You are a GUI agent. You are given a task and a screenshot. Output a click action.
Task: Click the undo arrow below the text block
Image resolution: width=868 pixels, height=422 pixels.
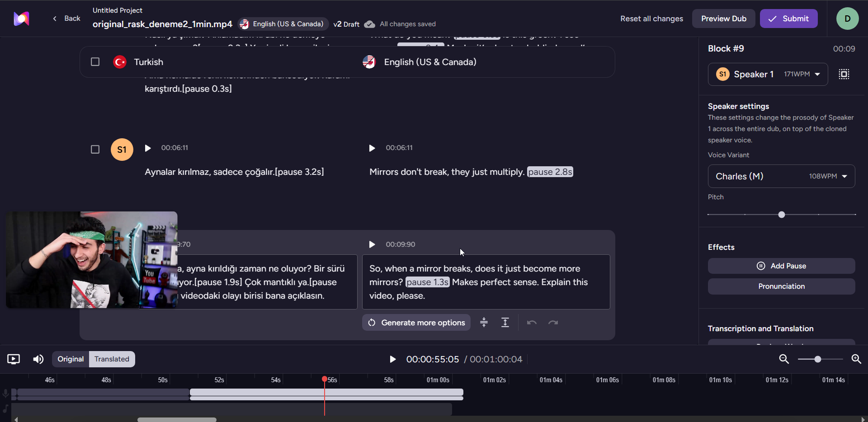[x=531, y=322]
